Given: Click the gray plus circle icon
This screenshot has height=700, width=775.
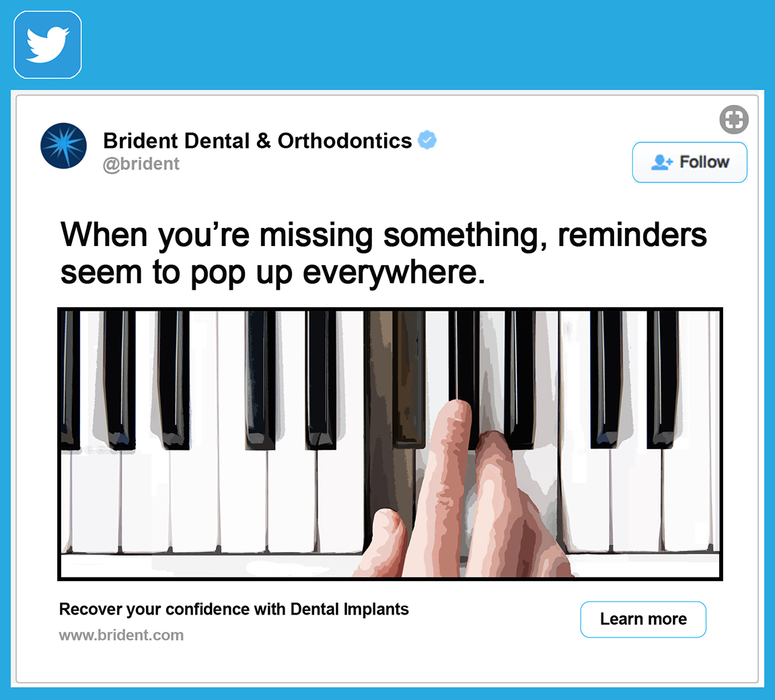Looking at the screenshot, I should point(733,120).
